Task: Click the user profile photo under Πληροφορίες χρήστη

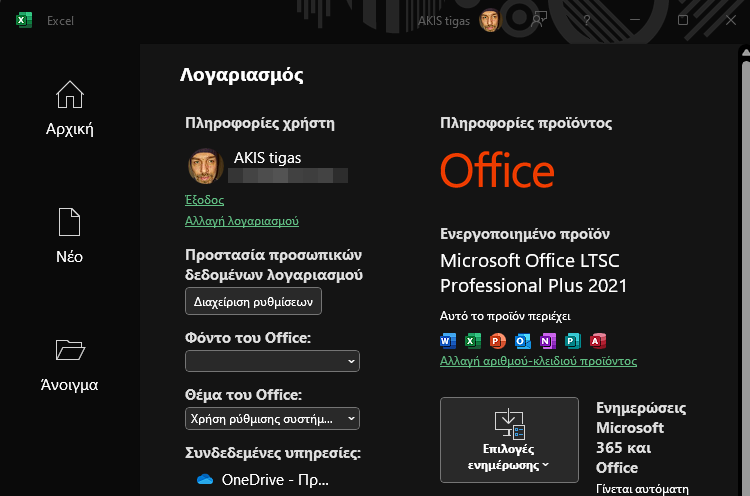Action: click(x=206, y=166)
